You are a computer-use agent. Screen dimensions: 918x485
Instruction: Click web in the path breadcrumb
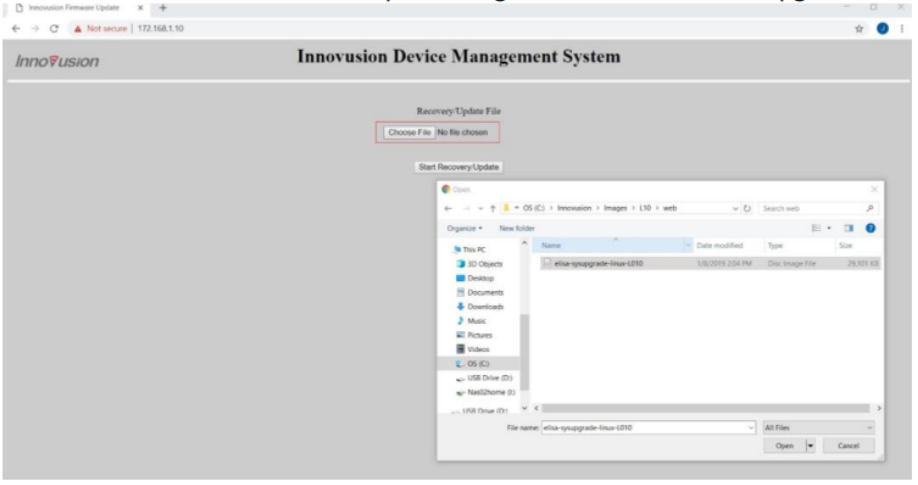click(670, 208)
